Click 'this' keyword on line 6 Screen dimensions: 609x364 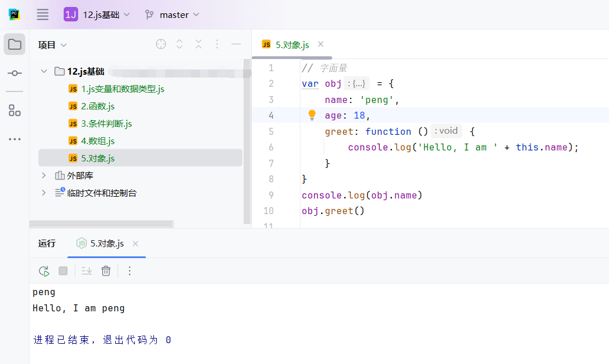point(527,148)
